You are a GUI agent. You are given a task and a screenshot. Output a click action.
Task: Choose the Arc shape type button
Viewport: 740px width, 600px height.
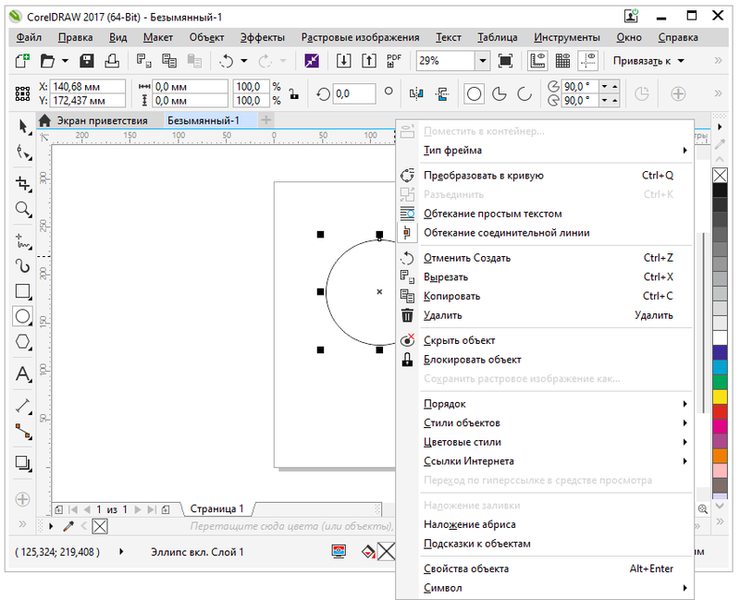coord(524,94)
